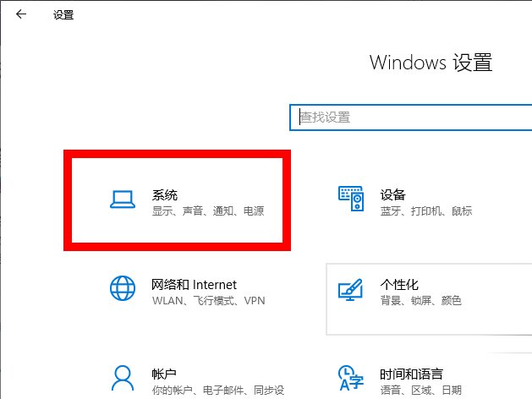532x399 pixels.
Task: Click the 个性化 paintbrush monitor icon
Action: pos(351,289)
